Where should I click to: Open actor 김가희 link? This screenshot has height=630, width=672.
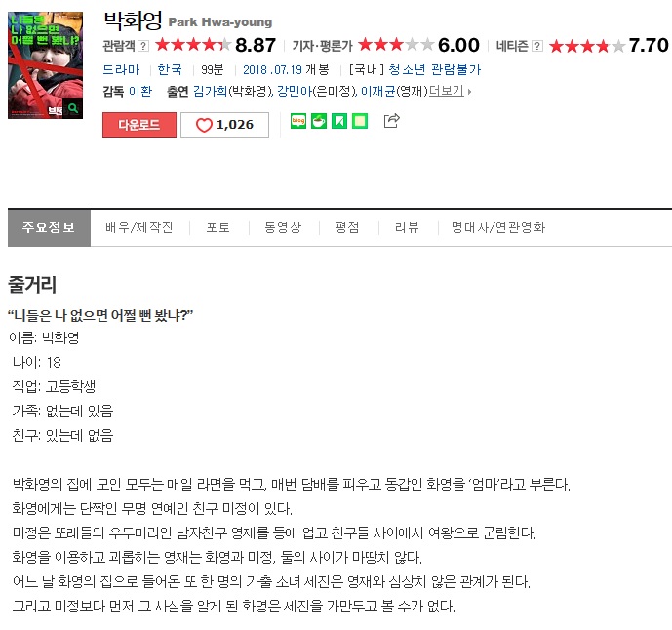point(210,91)
